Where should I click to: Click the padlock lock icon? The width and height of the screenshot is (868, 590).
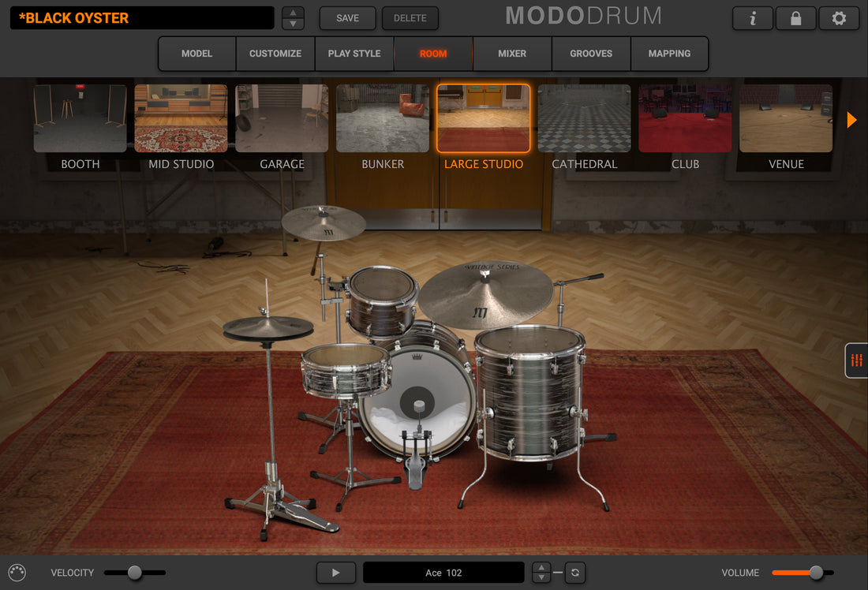(795, 18)
